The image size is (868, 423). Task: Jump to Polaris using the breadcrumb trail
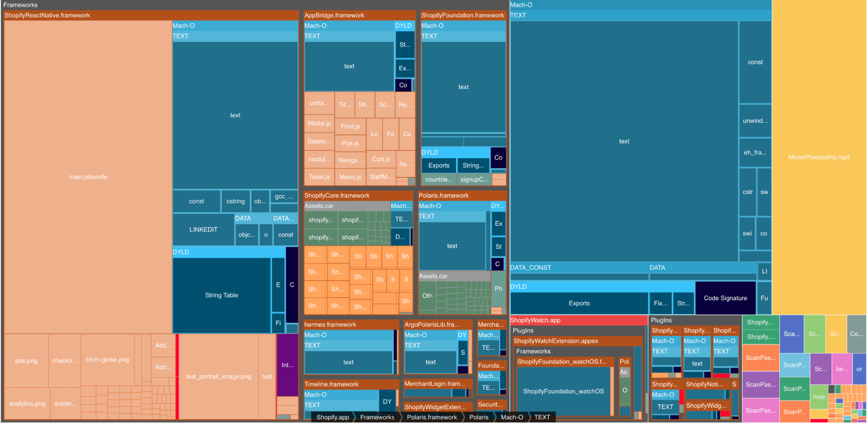[x=479, y=417]
